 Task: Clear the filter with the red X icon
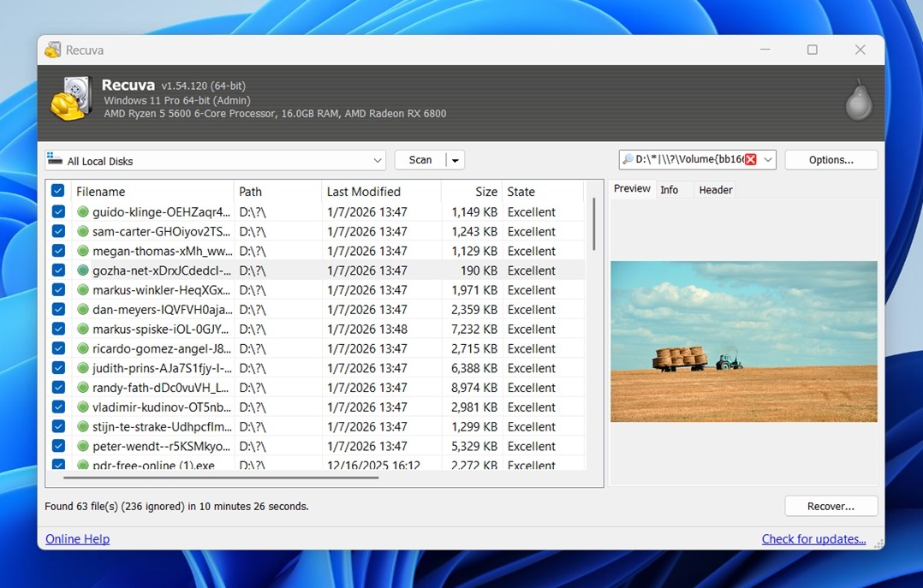750,160
